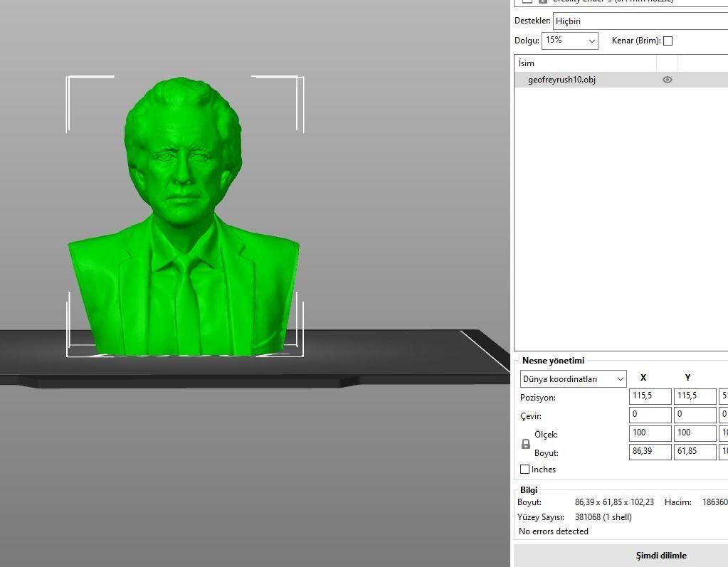Click the Ölçek Y scale field

(x=695, y=433)
